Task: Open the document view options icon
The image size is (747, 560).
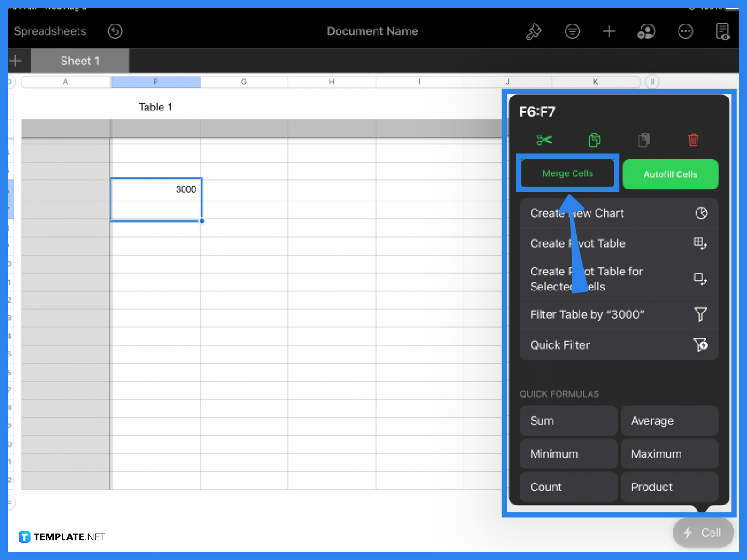Action: [722, 32]
